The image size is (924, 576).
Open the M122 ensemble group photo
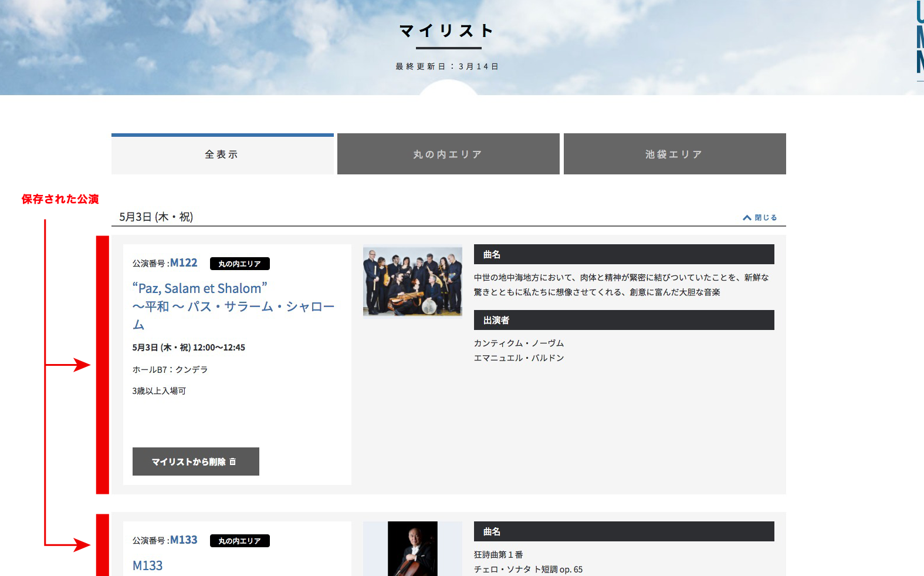pyautogui.click(x=412, y=281)
